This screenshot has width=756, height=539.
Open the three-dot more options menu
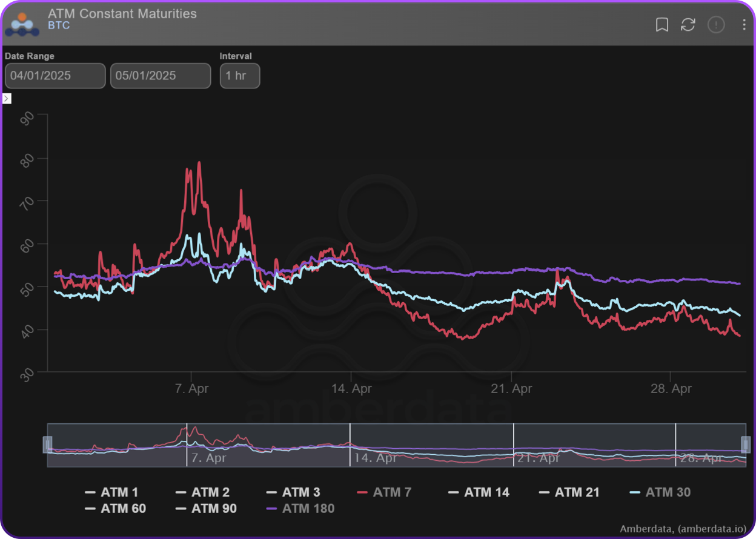coord(744,25)
